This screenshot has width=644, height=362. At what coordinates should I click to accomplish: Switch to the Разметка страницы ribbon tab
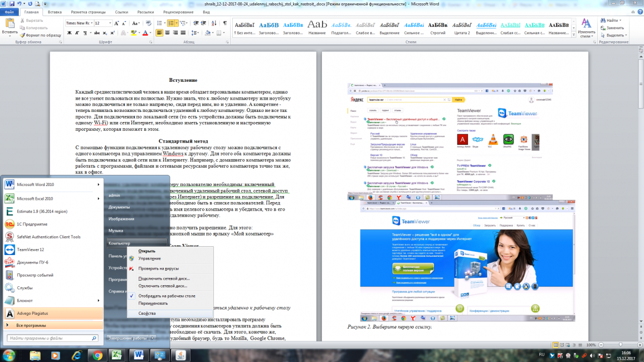click(89, 12)
